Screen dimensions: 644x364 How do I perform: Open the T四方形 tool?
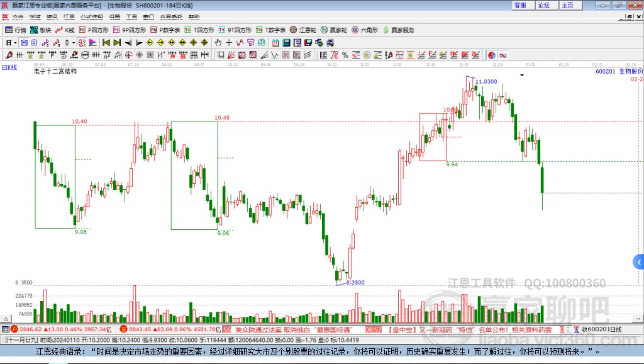(x=199, y=30)
